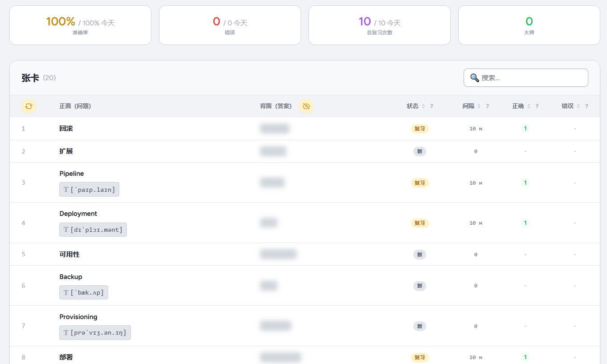Click the swap/refresh icon in table header
Image resolution: width=607 pixels, height=364 pixels.
click(x=29, y=106)
